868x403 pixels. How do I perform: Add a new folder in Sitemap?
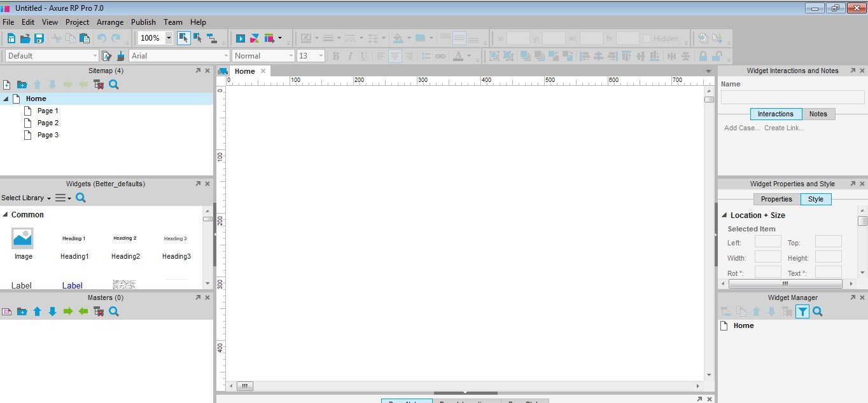point(22,85)
